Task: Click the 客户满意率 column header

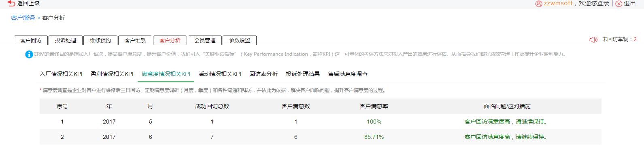Action: 374,106
